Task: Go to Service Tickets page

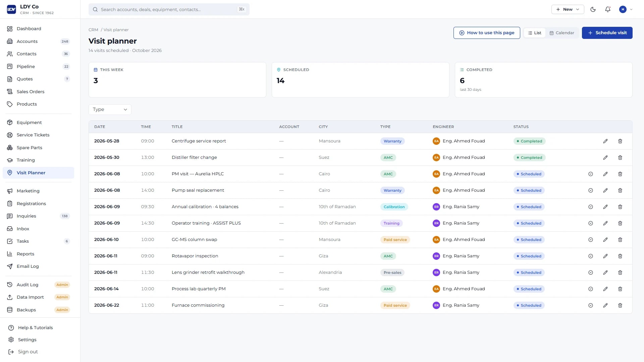Action: point(38,135)
